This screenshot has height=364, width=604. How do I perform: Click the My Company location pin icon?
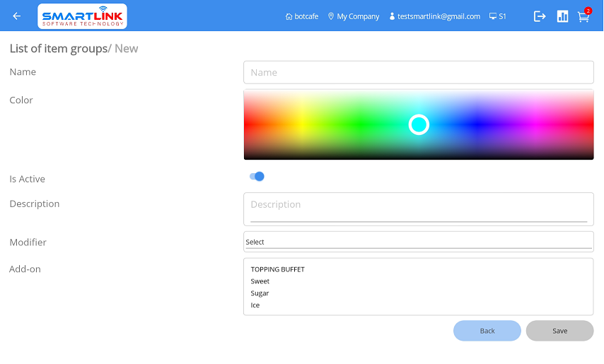pos(331,16)
